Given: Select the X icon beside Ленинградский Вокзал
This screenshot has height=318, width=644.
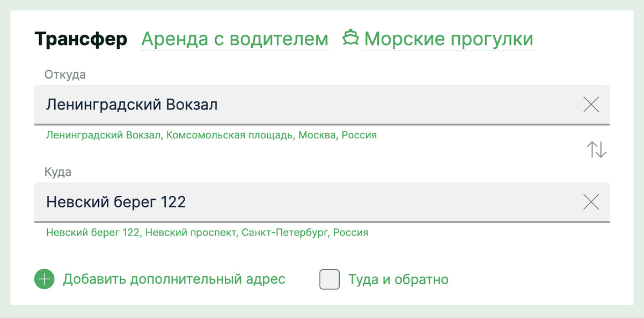Looking at the screenshot, I should (591, 104).
